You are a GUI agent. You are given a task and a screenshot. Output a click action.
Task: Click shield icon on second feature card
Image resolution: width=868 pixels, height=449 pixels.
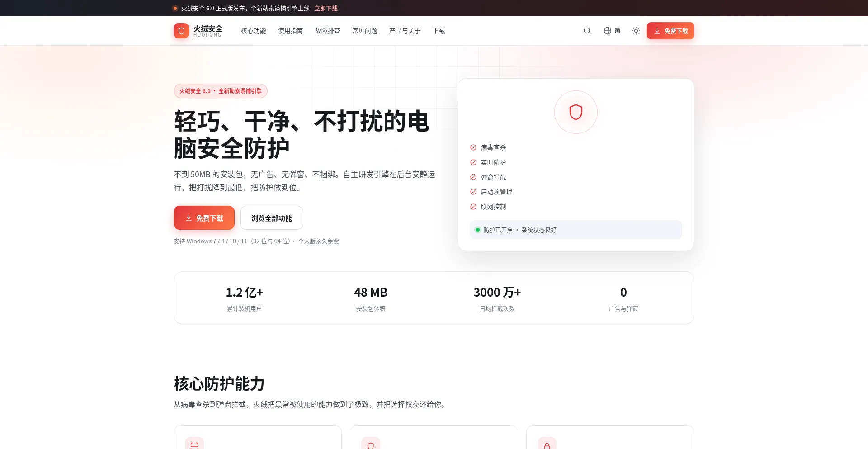[371, 445]
